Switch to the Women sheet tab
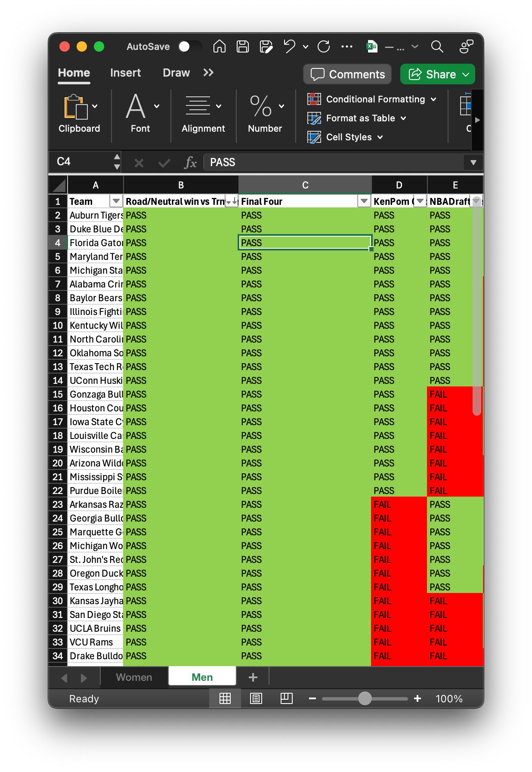Viewport: 532px width, 772px height. 134,677
